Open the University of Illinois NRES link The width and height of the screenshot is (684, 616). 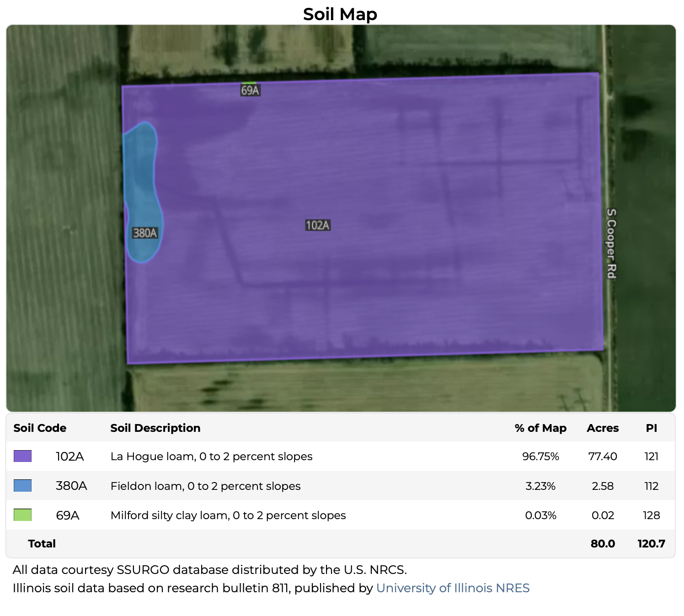(453, 588)
